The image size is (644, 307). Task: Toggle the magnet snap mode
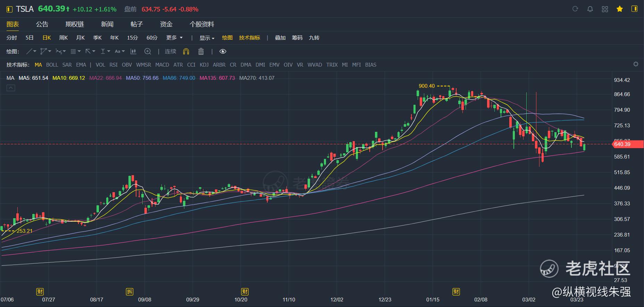tap(186, 51)
